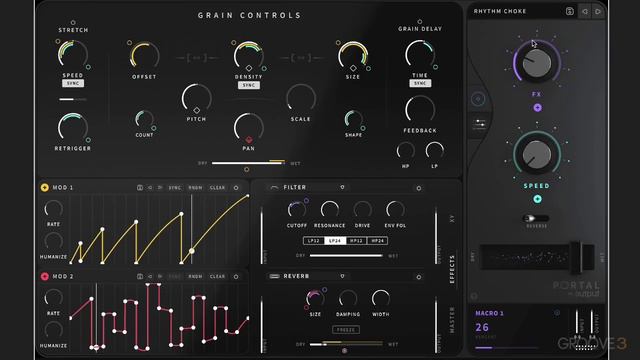The height and width of the screenshot is (360, 640).
Task: Click Mod 2 CLEAR button
Action: tap(217, 276)
